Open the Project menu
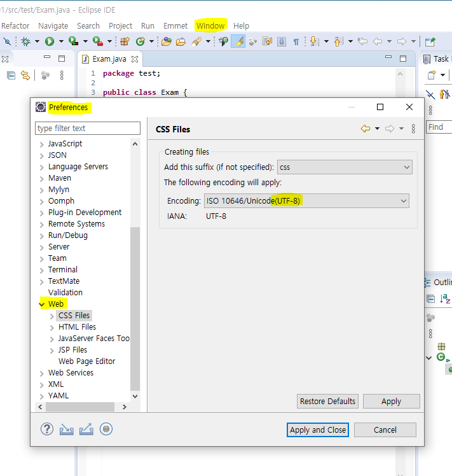Viewport: 452px width, 476px height. tap(120, 26)
